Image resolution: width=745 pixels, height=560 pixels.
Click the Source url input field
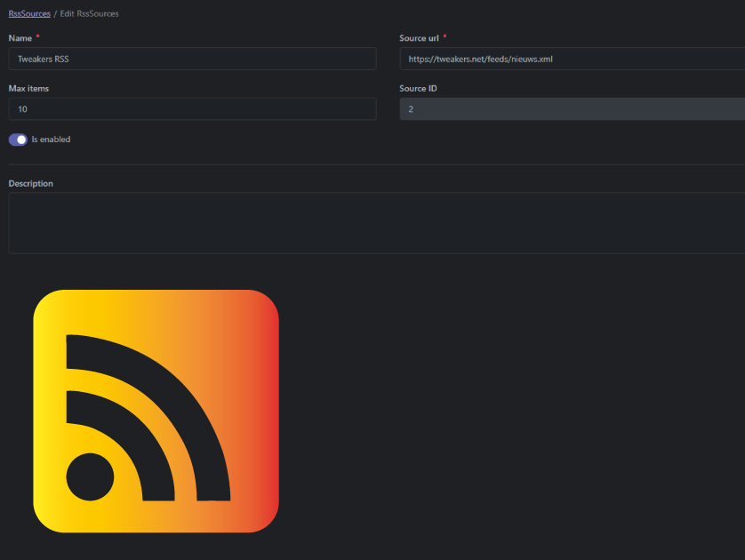click(x=572, y=59)
